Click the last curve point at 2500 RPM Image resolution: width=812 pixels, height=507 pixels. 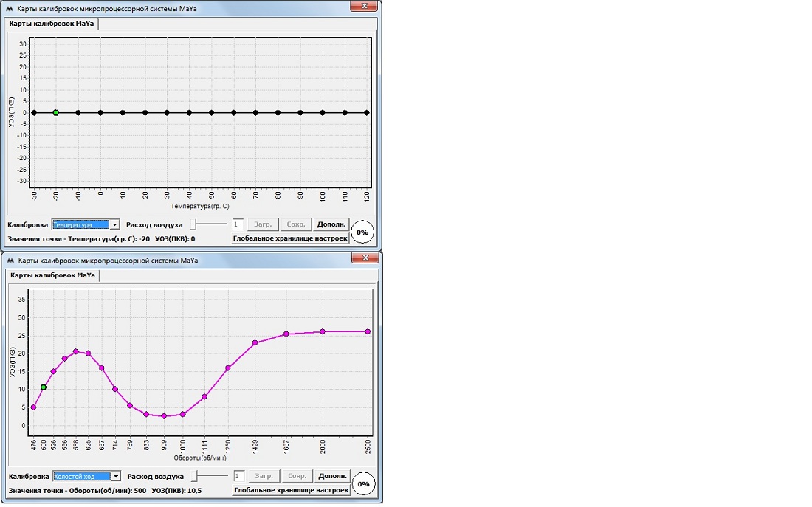pos(368,331)
